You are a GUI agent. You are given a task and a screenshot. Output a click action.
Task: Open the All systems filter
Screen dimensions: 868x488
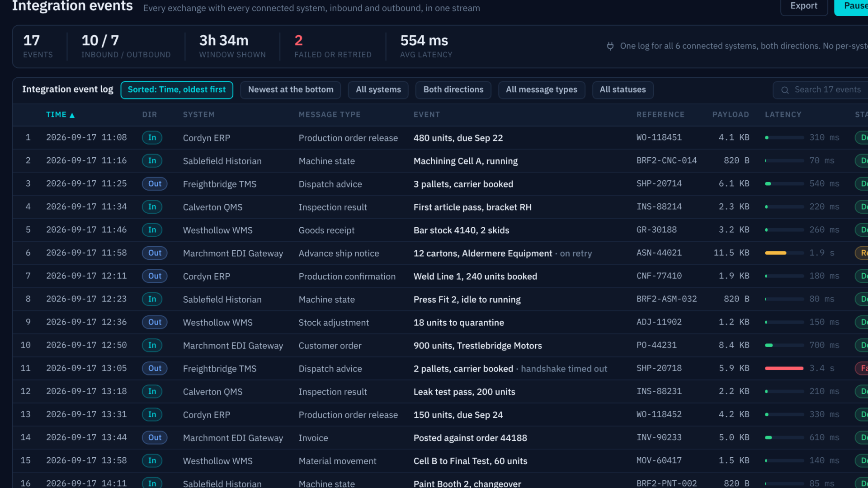pyautogui.click(x=378, y=90)
